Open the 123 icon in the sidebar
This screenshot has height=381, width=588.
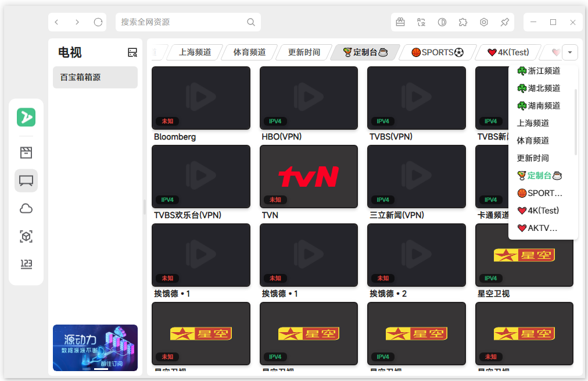pyautogui.click(x=26, y=264)
